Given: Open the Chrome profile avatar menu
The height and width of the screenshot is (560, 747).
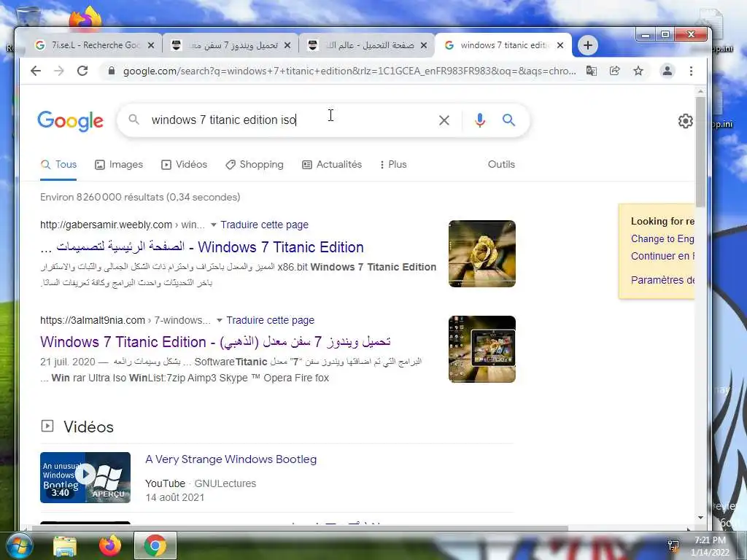Looking at the screenshot, I should tap(667, 71).
